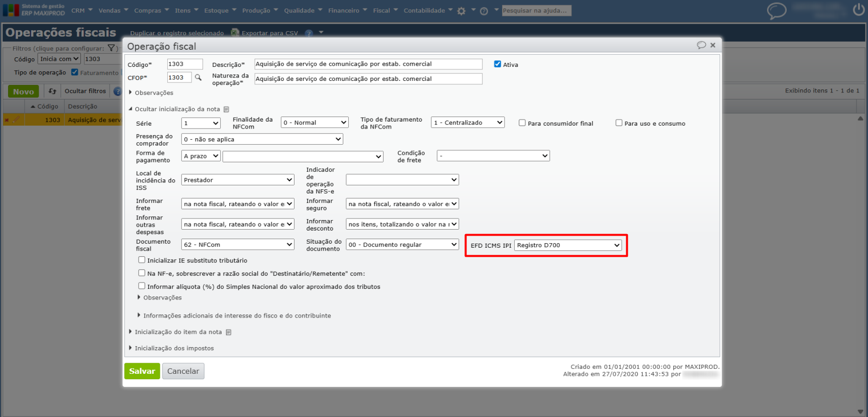Click the help question mark in top bar
The height and width of the screenshot is (417, 868).
click(484, 11)
